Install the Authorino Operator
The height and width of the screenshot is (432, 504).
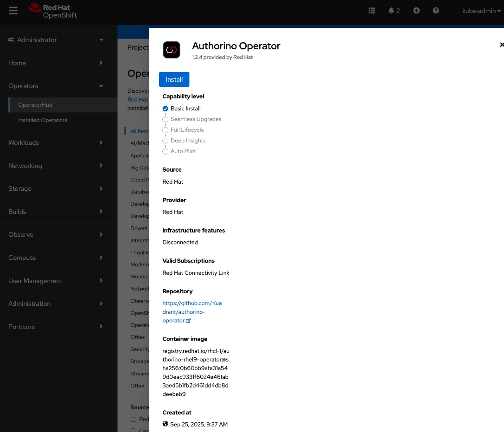coord(174,79)
